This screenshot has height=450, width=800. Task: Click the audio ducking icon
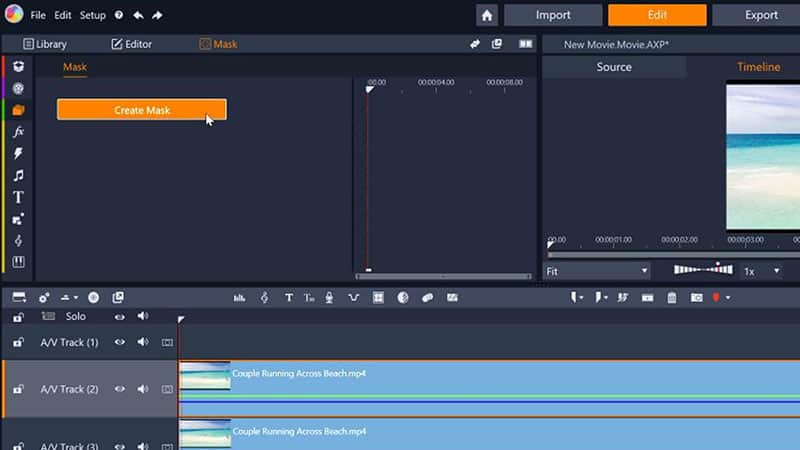coord(354,297)
